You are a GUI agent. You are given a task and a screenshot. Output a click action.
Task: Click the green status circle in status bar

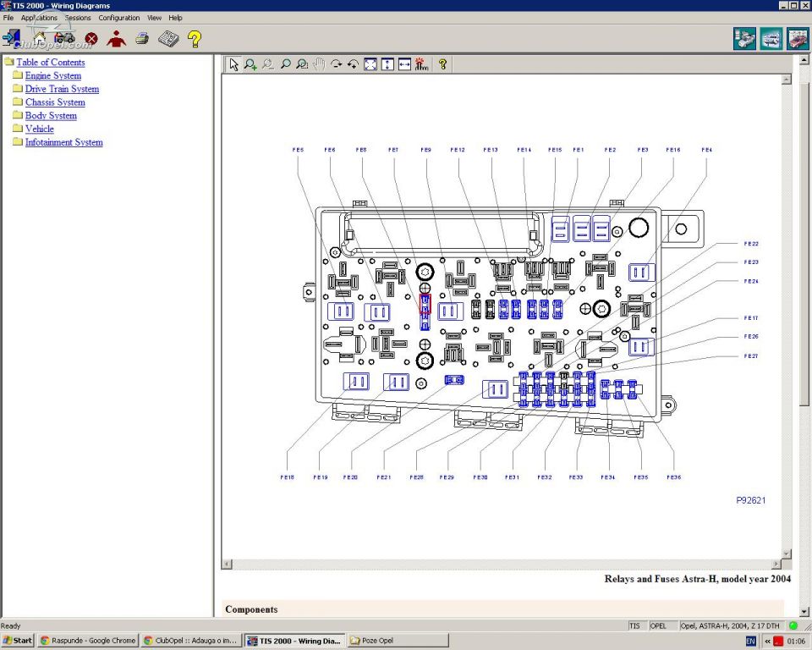click(793, 625)
